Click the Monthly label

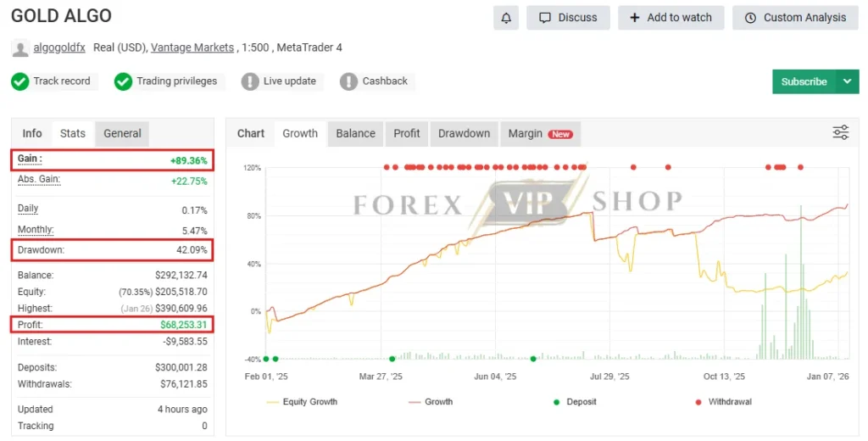point(36,229)
